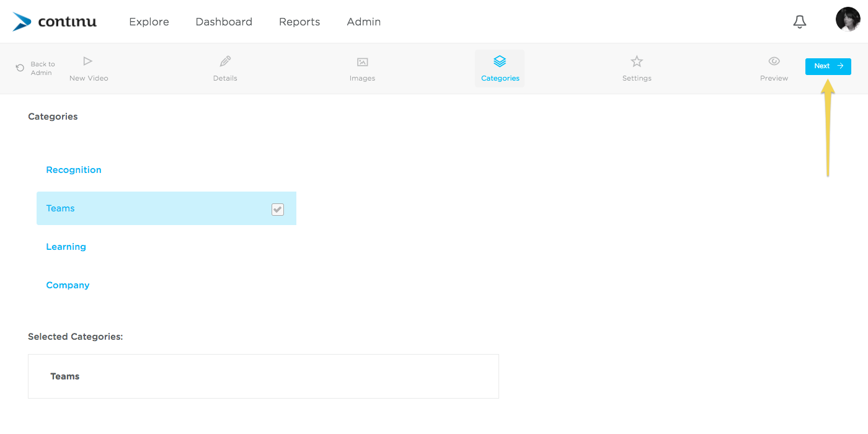Screen dimensions: 868x434
Task: Click the New Video step label
Action: pyautogui.click(x=89, y=78)
